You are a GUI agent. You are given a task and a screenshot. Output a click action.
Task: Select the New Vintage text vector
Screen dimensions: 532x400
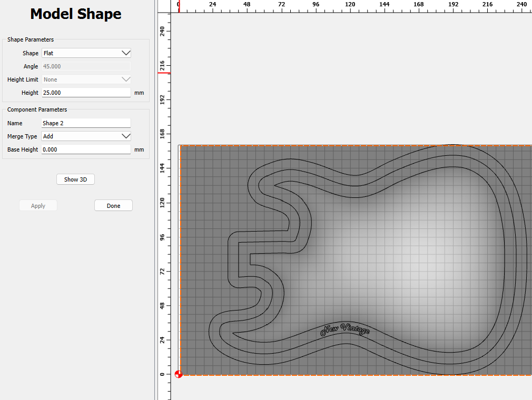tap(345, 329)
